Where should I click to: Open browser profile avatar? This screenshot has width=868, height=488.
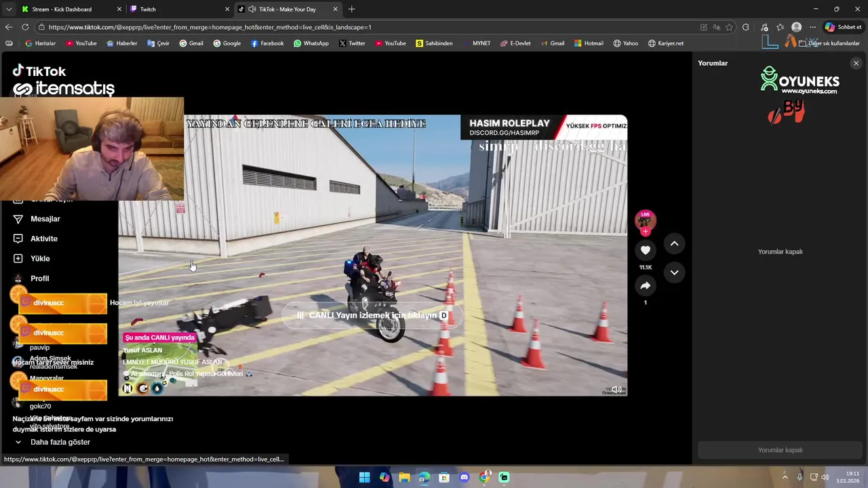[797, 27]
